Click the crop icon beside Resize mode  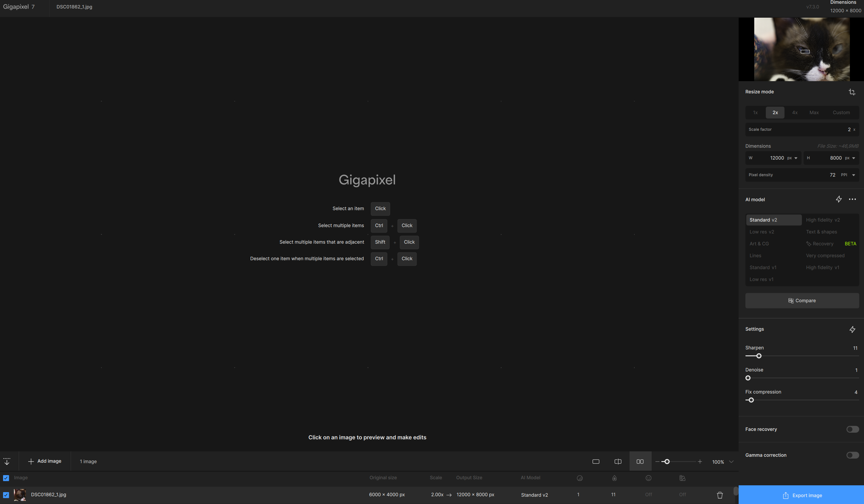(852, 92)
